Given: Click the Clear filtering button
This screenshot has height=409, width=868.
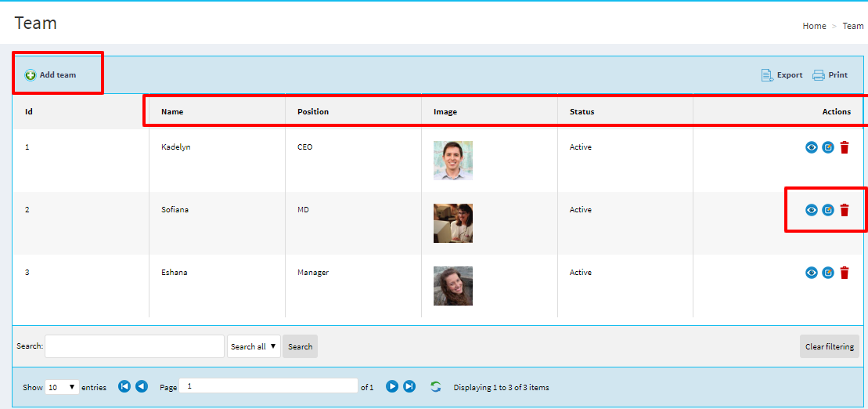Looking at the screenshot, I should 829,346.
